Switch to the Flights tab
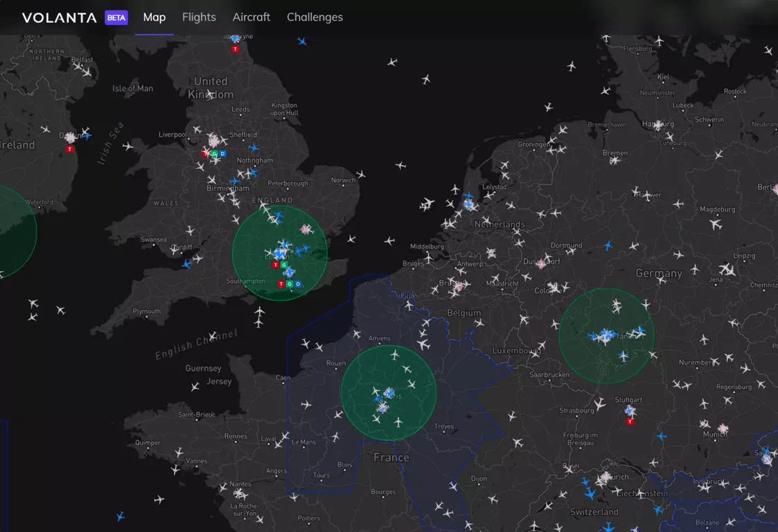 pos(199,17)
